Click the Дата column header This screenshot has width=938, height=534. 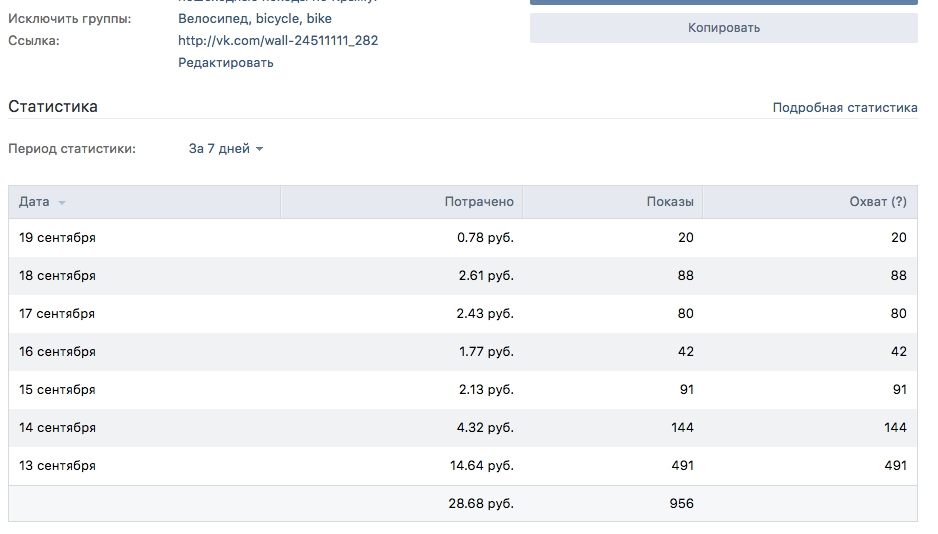point(34,202)
